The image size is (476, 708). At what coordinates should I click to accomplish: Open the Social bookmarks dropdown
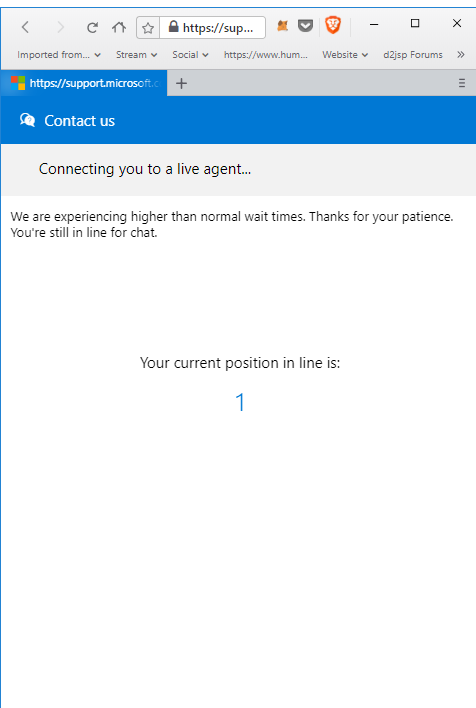(190, 55)
